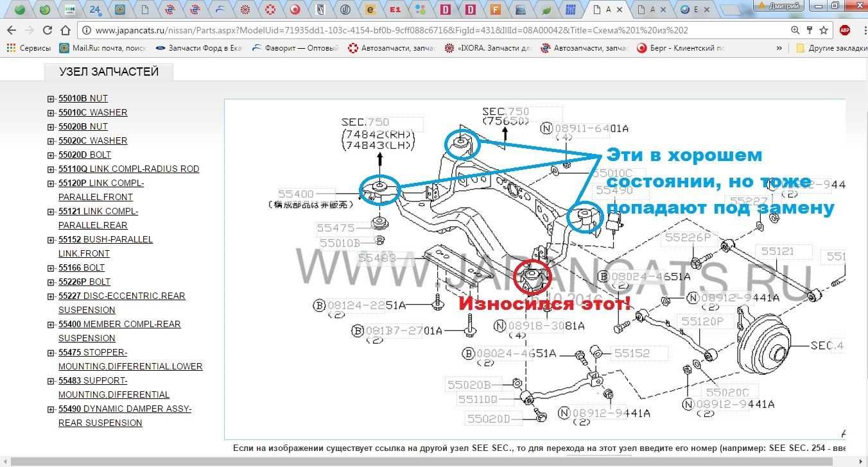Switch to the pinned '24' tab
This screenshot has height=467, width=868.
(x=95, y=10)
